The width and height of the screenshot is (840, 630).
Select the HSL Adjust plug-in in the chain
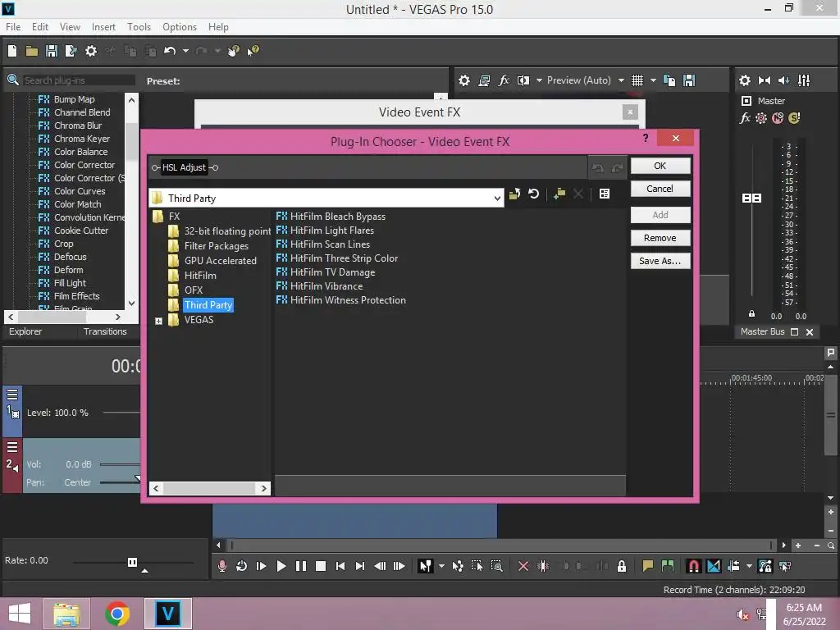[184, 167]
